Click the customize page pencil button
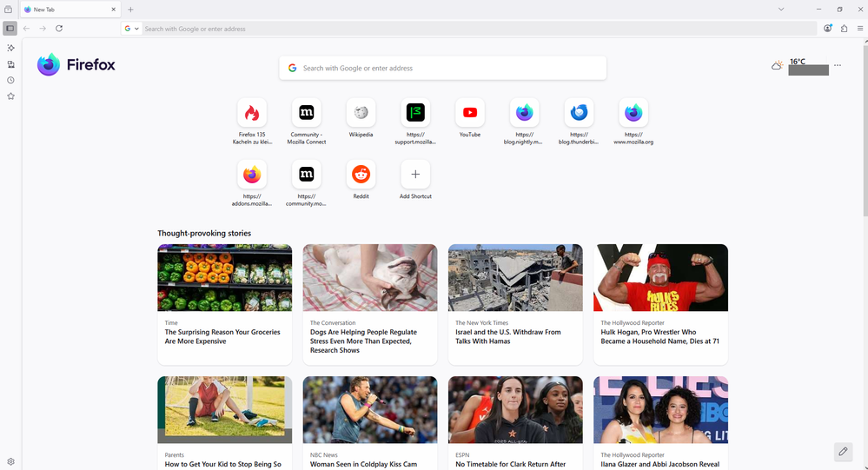This screenshot has width=868, height=470. point(842,451)
